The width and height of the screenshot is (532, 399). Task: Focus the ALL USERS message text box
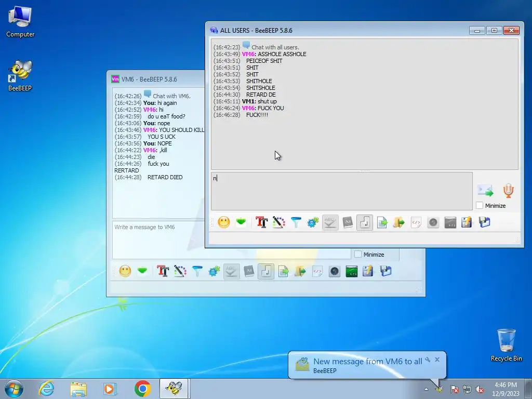[342, 191]
